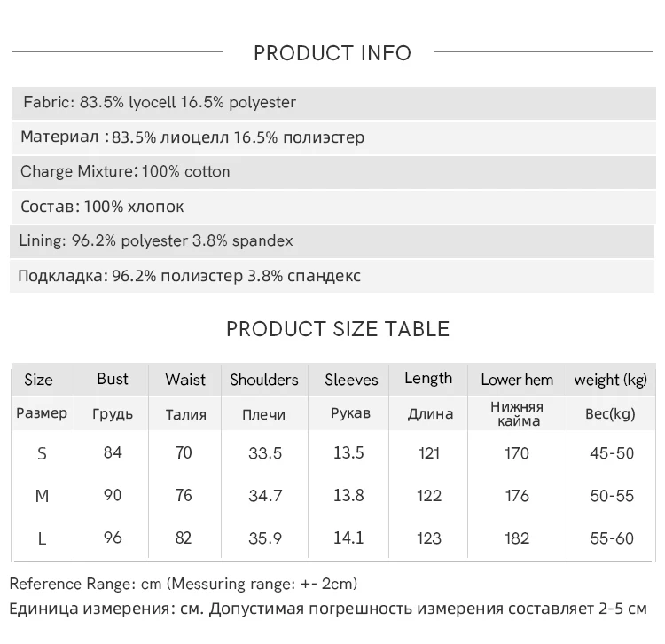
Task: Click the size M row label
Action: tap(42, 496)
